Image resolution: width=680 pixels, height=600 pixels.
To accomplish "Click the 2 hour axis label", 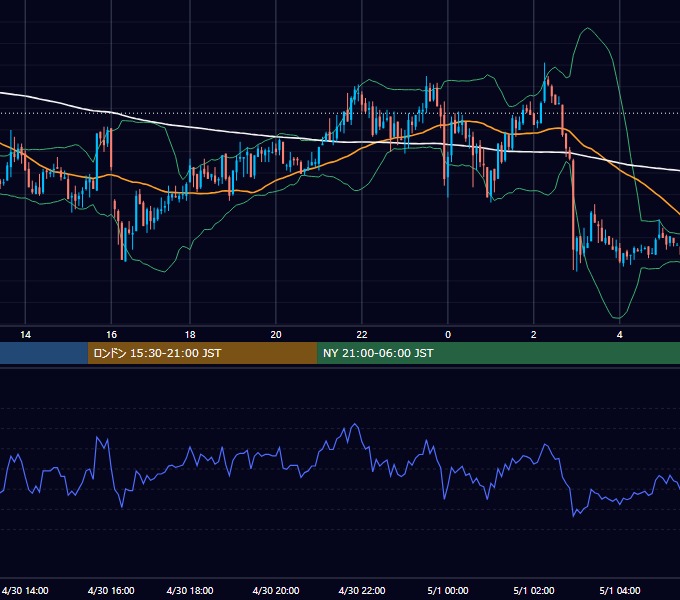I will click(x=533, y=335).
